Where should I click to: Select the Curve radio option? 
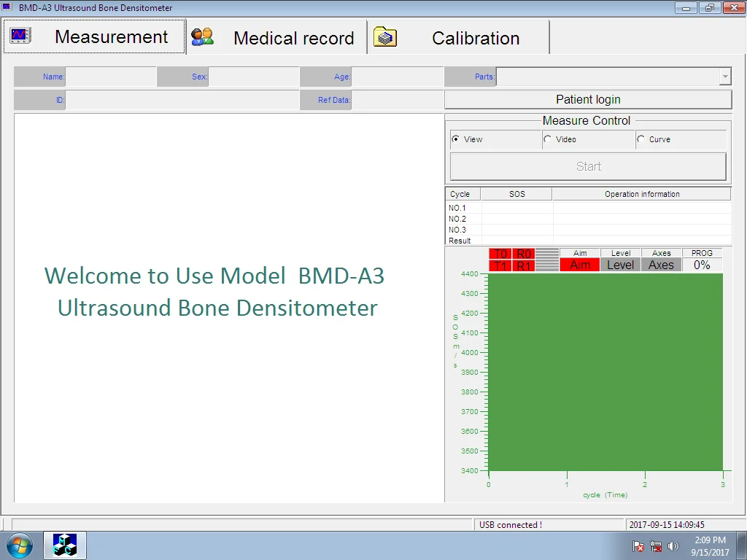(641, 139)
